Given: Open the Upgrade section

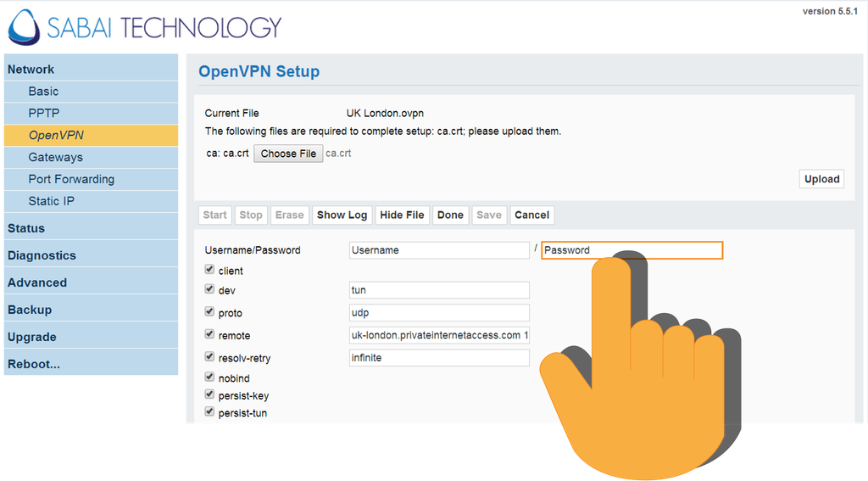Looking at the screenshot, I should (91, 337).
